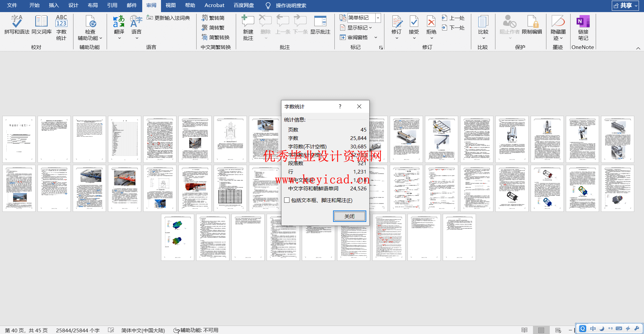644x334 pixels.
Task: Click the 关闭 button in word count dialog
Action: click(x=350, y=216)
